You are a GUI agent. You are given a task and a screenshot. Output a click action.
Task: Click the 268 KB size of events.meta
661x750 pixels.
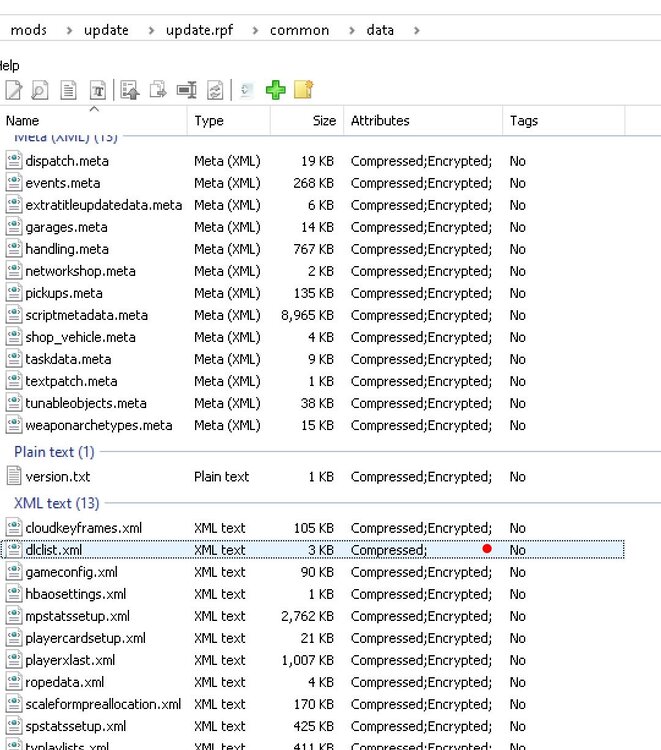(x=313, y=183)
